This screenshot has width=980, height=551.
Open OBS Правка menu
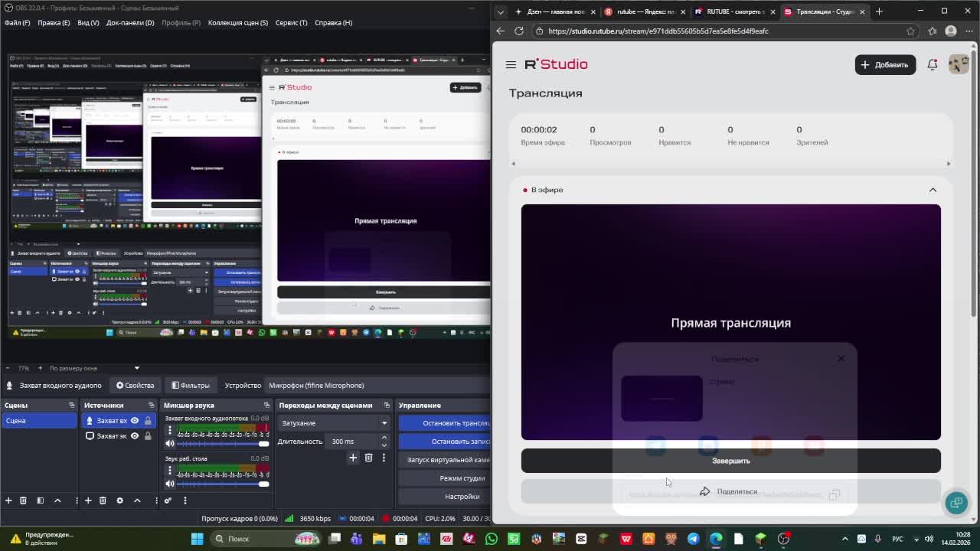click(54, 23)
